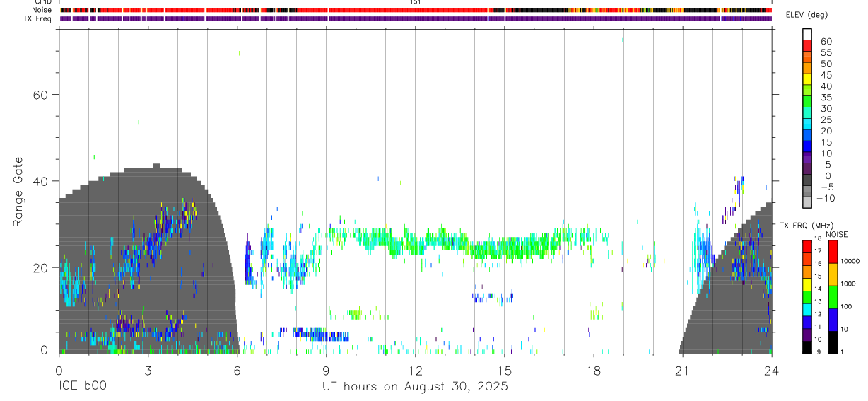Click the green TX FRQ swatch between 13 and 14

[x=807, y=297]
